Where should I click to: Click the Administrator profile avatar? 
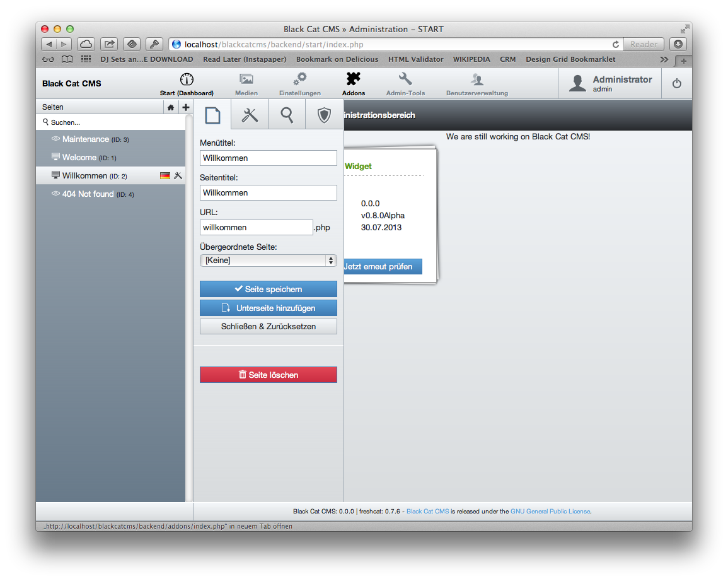click(x=577, y=83)
